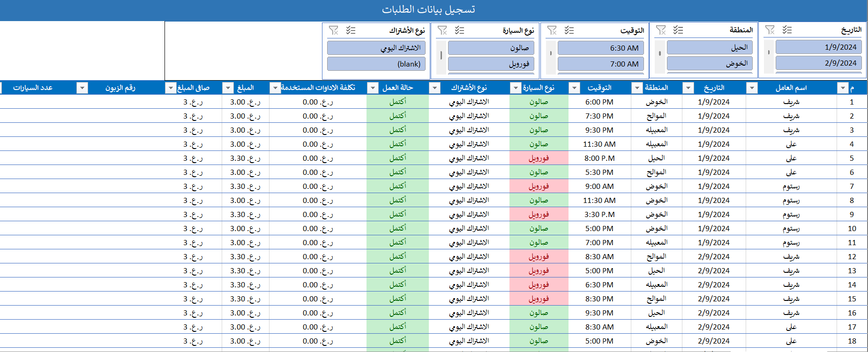Viewport: 868px width, 352px height.
Task: Open the المبلغ column filter dropdown
Action: coord(228,88)
